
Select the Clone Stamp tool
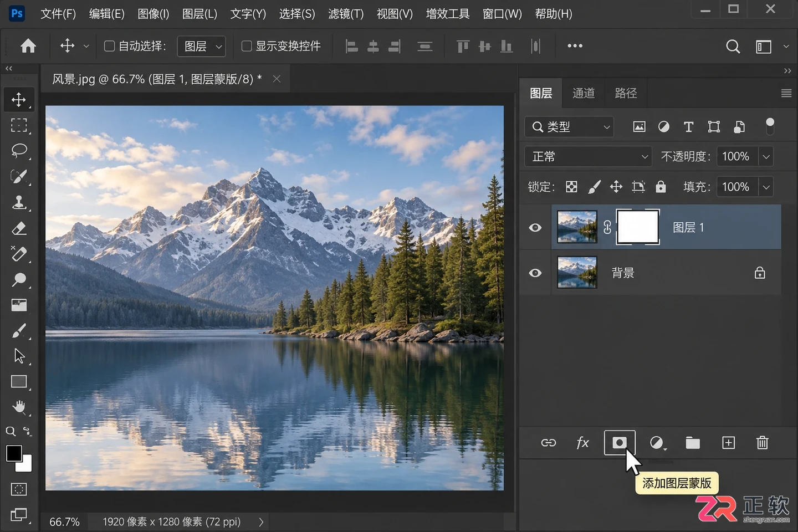[x=19, y=202]
